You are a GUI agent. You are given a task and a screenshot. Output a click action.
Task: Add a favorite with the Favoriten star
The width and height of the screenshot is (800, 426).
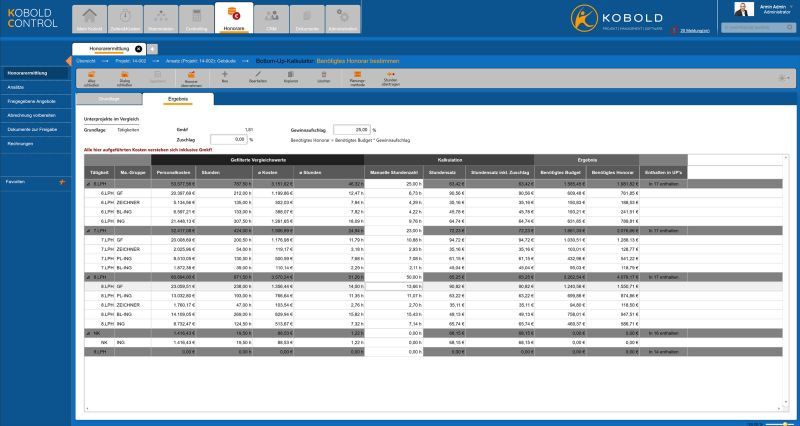point(62,182)
